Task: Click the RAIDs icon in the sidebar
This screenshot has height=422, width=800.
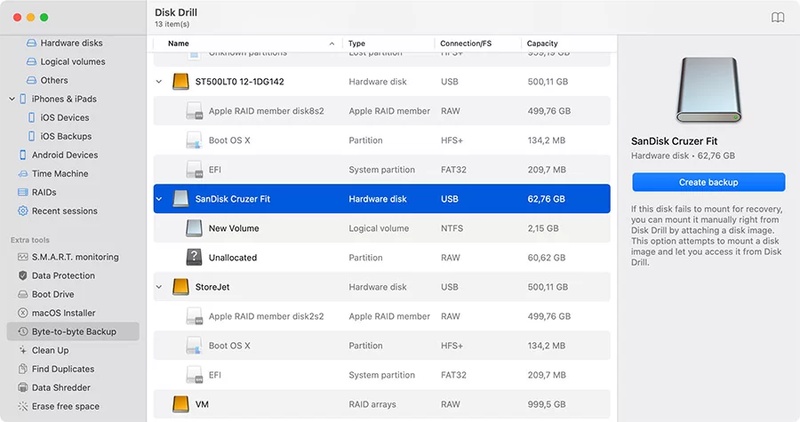Action: (23, 192)
